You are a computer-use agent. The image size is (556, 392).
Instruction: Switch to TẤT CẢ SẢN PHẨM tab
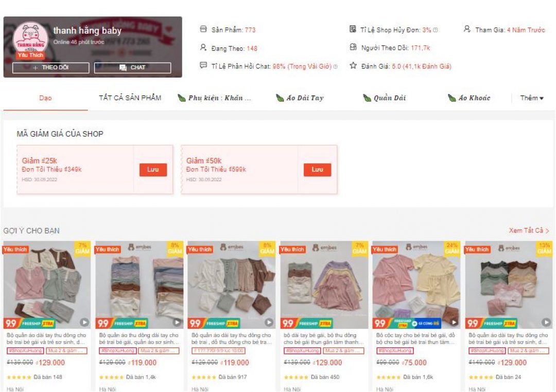click(x=130, y=98)
